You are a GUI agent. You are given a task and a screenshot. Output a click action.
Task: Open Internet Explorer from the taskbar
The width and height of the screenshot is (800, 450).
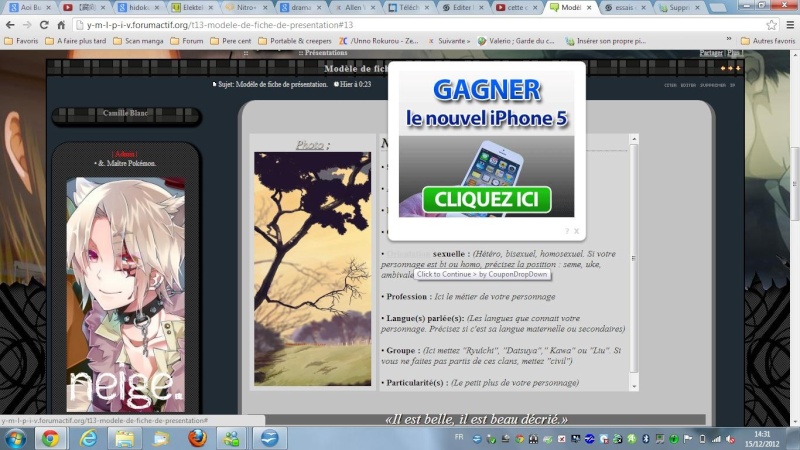(88, 438)
